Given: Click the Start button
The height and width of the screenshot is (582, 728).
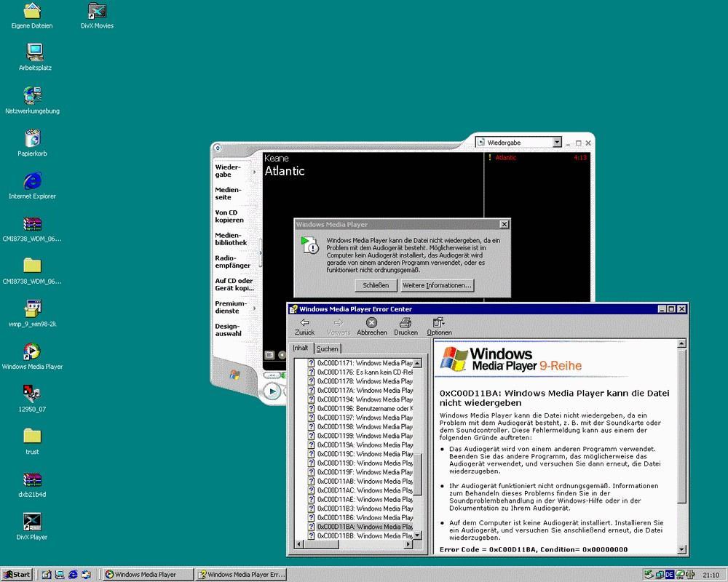Looking at the screenshot, I should click(x=17, y=574).
